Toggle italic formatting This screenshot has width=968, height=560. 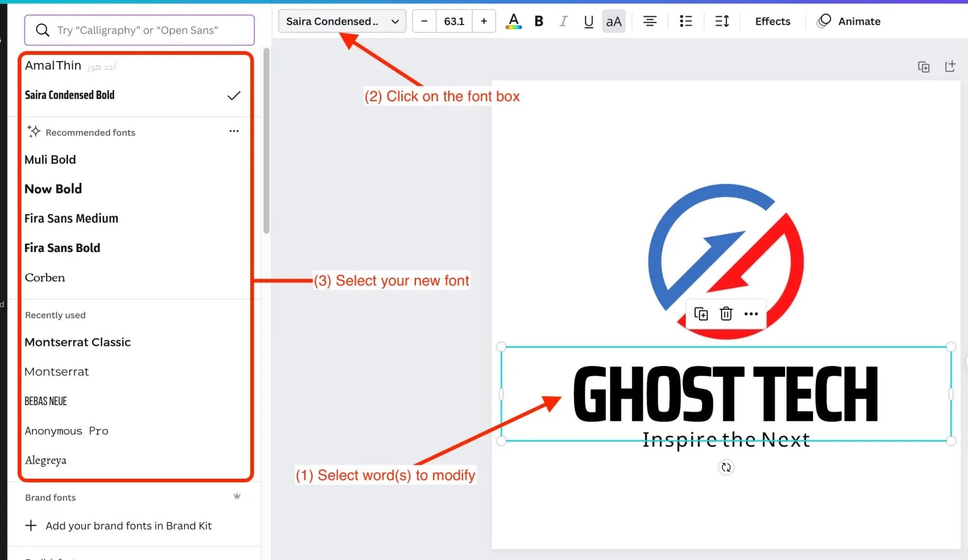(x=563, y=21)
